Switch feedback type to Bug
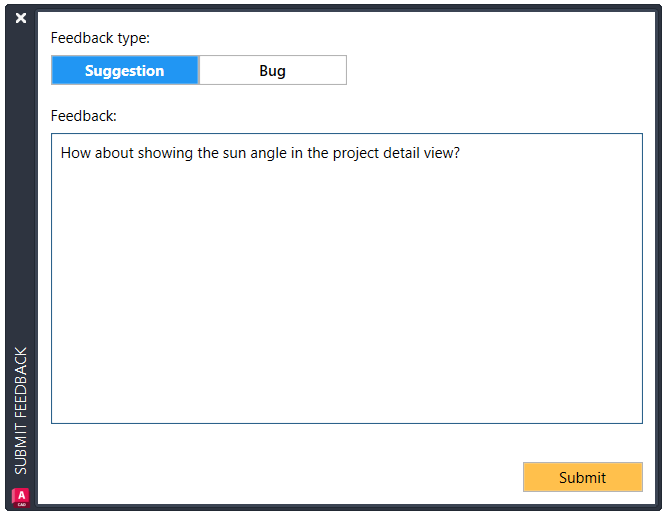Image resolution: width=665 pixels, height=513 pixels. click(273, 70)
